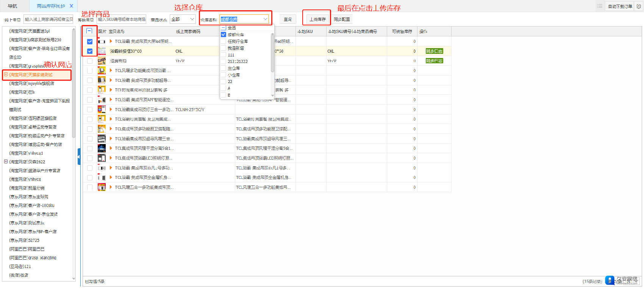
Task: Collapse the left shop panel with blue arrow handle
Action: [x=79, y=157]
